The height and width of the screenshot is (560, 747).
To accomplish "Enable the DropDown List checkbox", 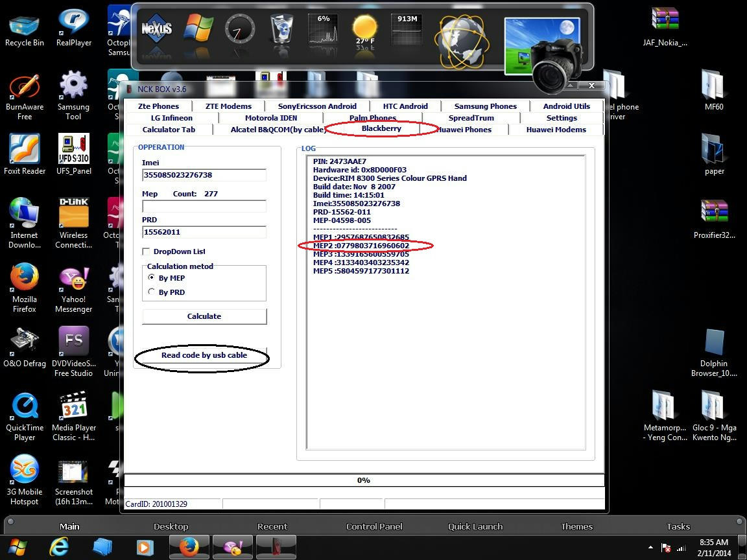I will [147, 251].
